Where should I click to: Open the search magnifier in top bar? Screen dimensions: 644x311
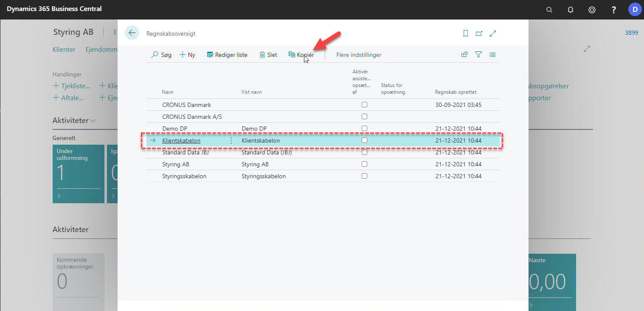click(549, 9)
